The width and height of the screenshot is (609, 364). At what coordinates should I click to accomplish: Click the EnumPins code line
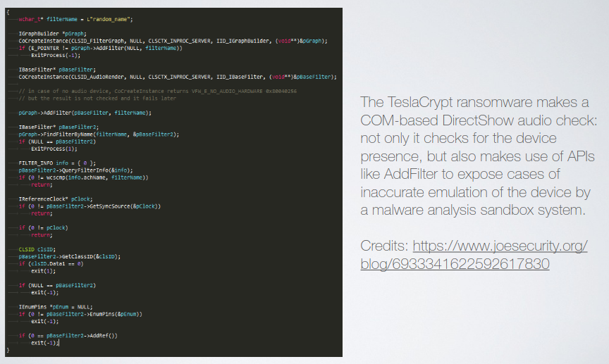tap(80, 314)
